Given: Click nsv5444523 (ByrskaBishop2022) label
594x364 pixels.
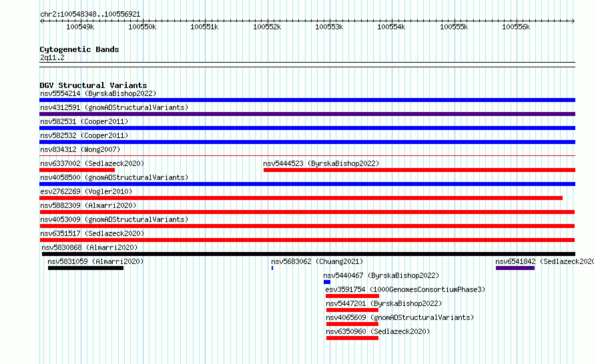Looking at the screenshot, I should pos(321,163).
